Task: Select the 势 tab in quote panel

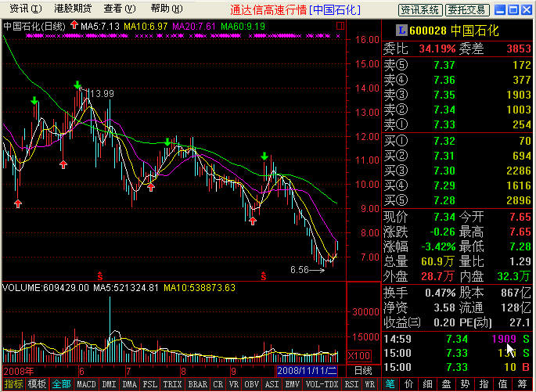Action: pyautogui.click(x=465, y=384)
